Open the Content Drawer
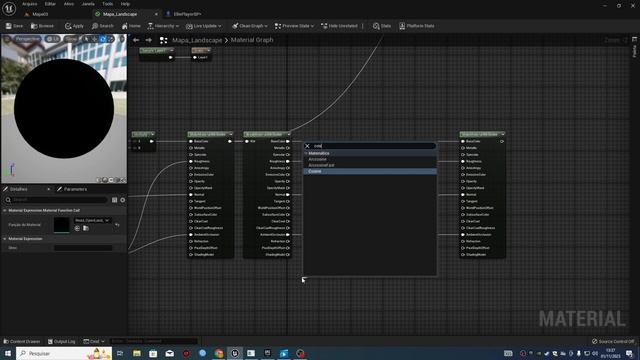The height and width of the screenshot is (360, 640). (22, 341)
